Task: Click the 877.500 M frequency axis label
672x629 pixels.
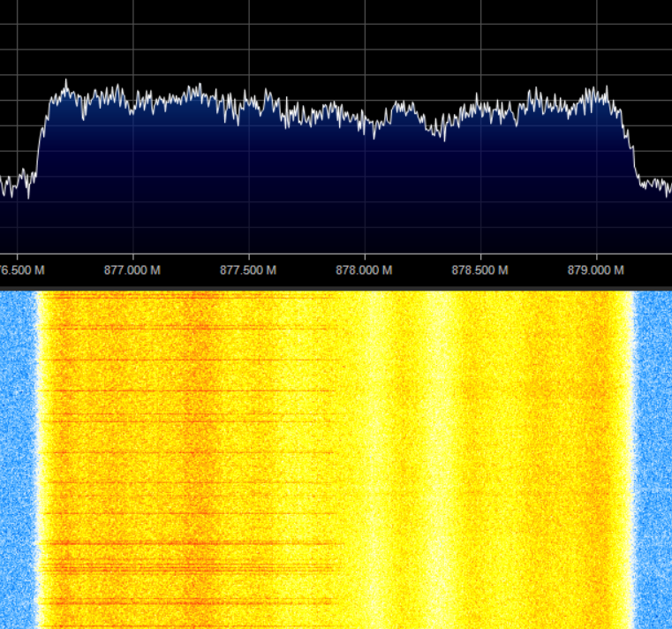Action: pos(248,269)
